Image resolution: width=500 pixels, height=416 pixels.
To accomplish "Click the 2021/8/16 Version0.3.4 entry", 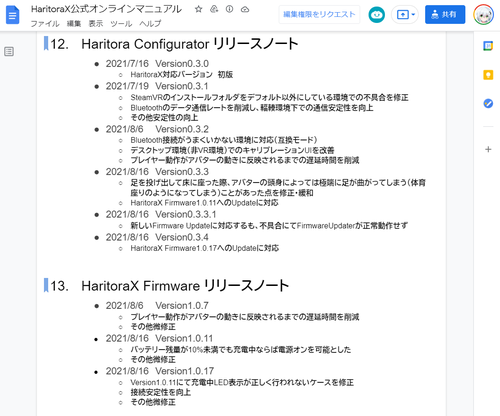I will coord(157,237).
